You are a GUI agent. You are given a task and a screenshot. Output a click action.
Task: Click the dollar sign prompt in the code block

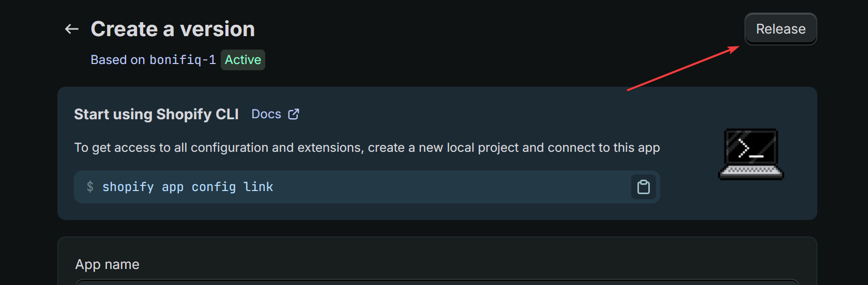click(90, 186)
